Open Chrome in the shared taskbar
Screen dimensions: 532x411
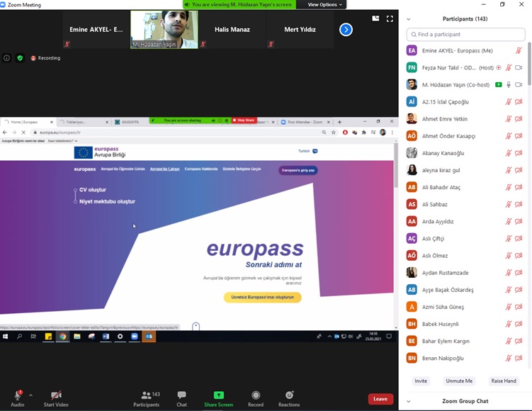63,337
